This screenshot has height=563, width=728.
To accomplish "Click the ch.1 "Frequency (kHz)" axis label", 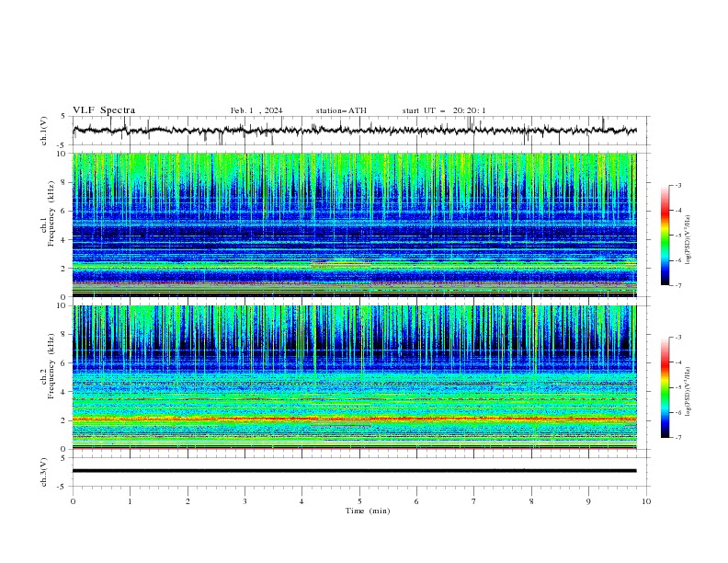I will click(x=51, y=213).
